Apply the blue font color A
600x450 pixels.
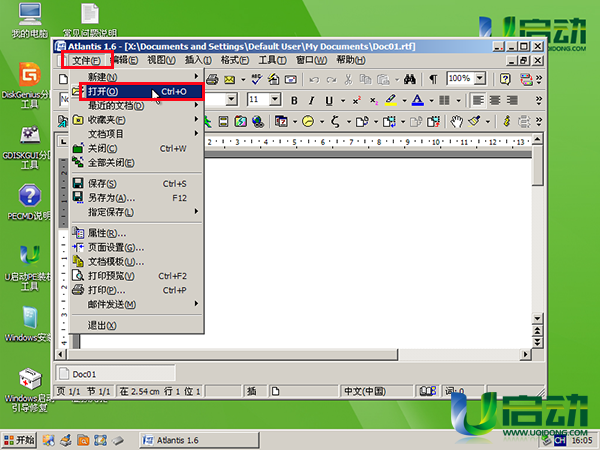pos(417,100)
